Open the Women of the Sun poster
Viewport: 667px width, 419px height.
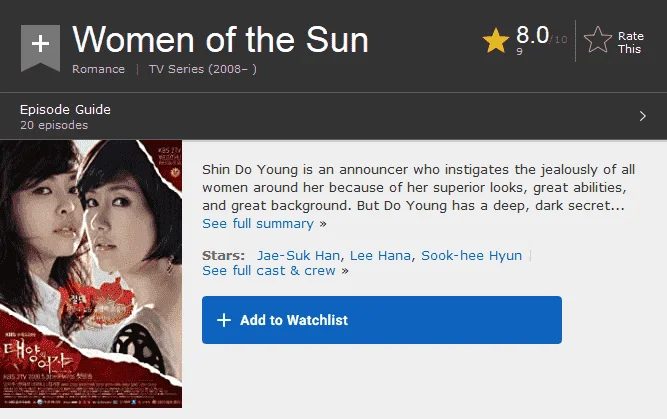pyautogui.click(x=91, y=274)
